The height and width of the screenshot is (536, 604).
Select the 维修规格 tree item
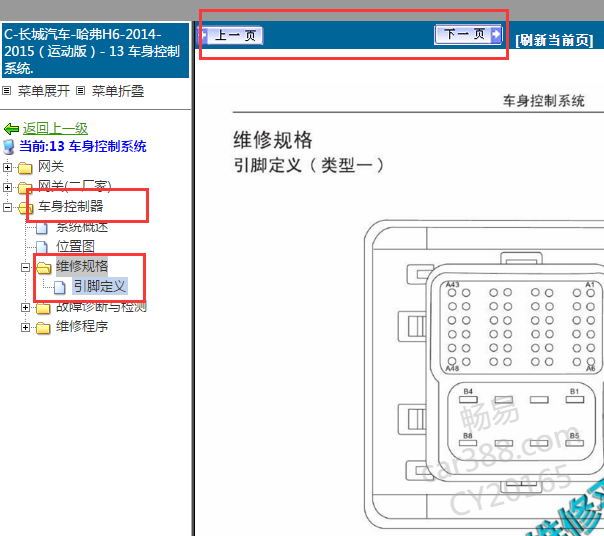click(82, 266)
